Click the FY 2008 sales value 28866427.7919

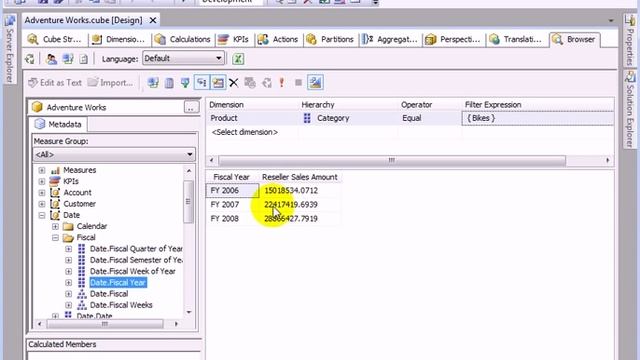[x=291, y=219]
